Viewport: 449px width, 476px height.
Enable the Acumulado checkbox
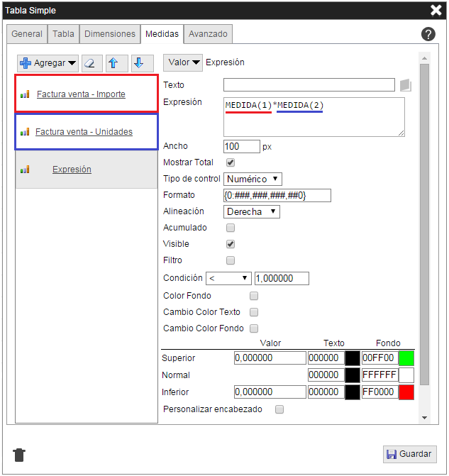230,228
